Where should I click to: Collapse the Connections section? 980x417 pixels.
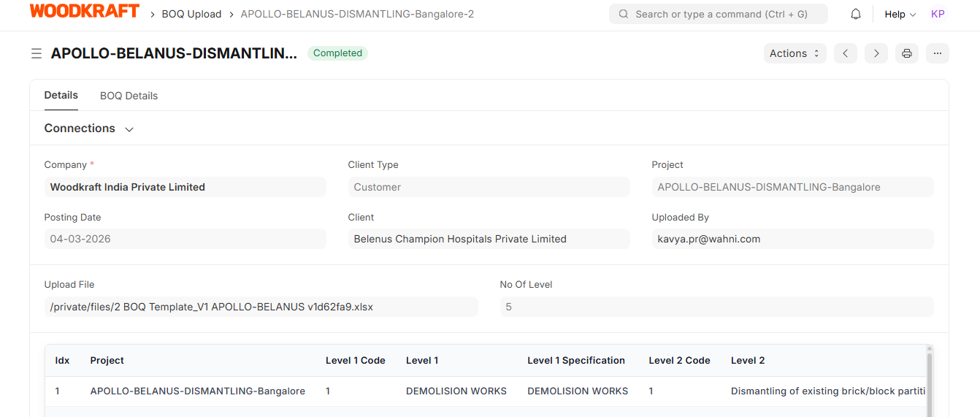click(89, 129)
